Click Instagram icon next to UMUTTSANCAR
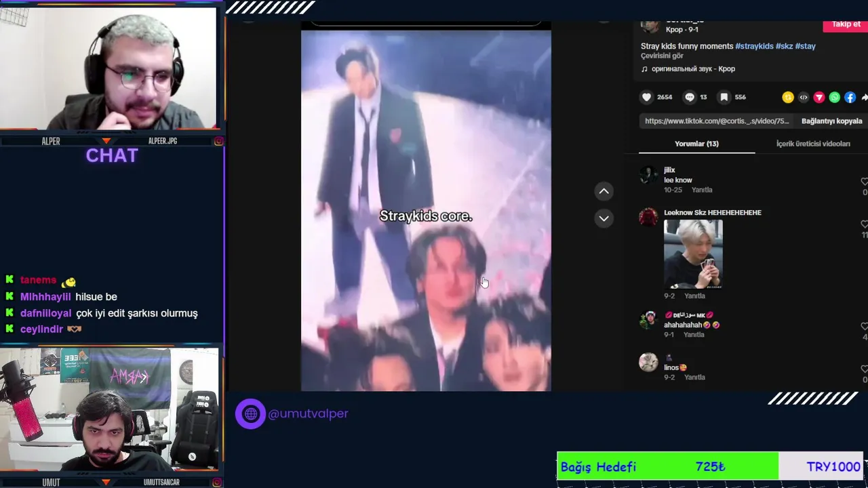The image size is (868, 488). (218, 482)
